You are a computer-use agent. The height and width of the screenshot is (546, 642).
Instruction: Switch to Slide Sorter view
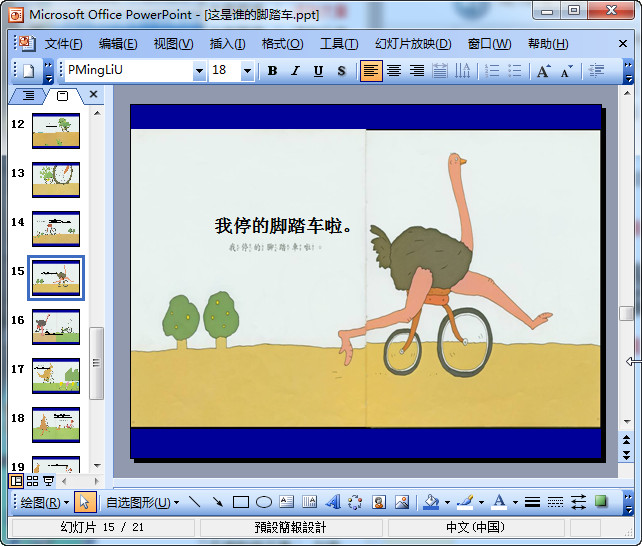pyautogui.click(x=33, y=481)
